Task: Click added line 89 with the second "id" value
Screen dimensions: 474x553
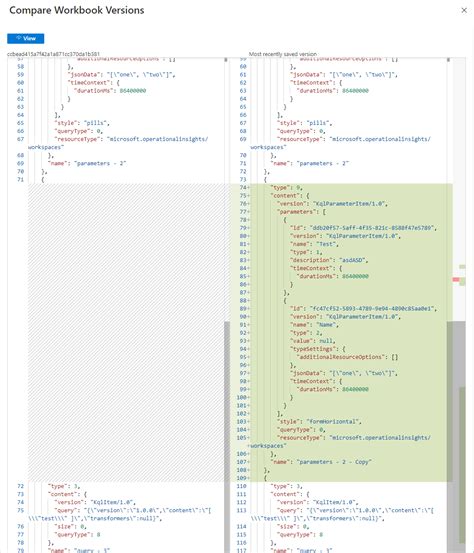Action: [x=363, y=309]
